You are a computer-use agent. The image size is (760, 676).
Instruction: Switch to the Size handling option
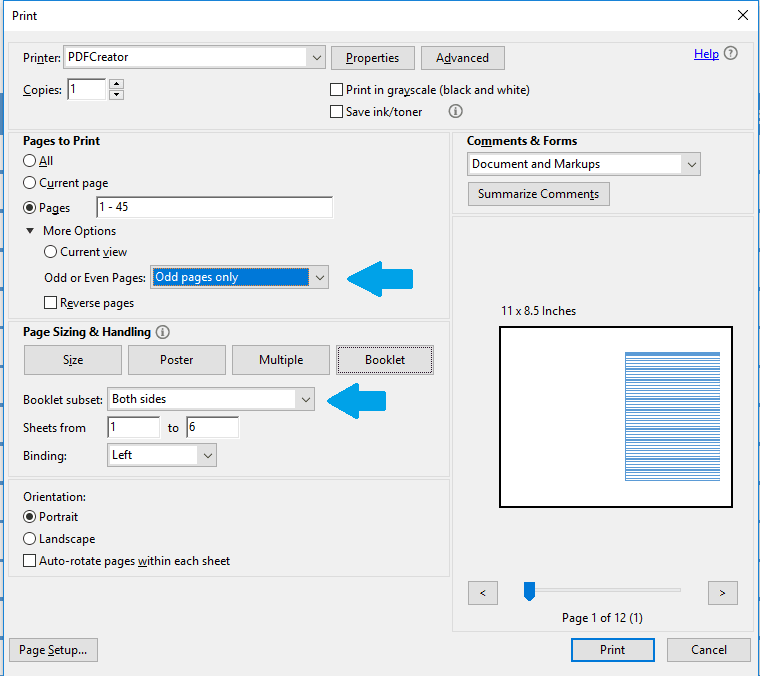73,360
